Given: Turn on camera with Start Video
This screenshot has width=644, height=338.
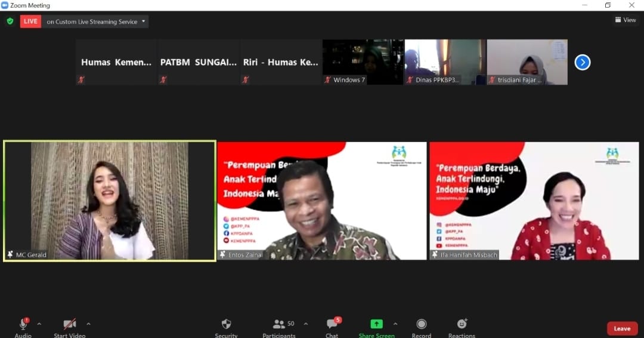Looking at the screenshot, I should tap(69, 328).
